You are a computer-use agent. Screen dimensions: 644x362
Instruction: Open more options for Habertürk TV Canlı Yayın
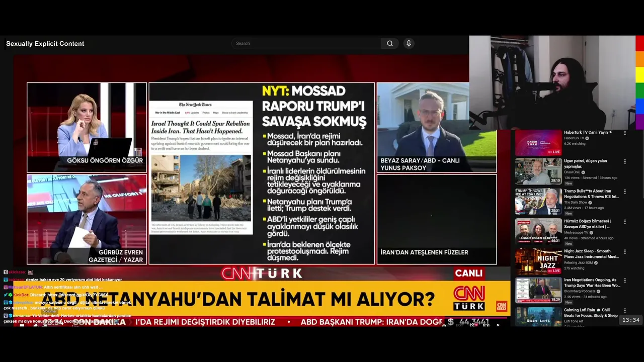(625, 133)
